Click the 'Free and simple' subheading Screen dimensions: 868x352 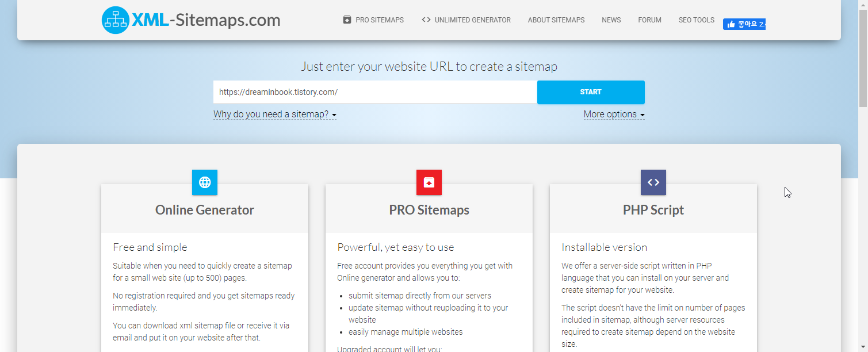[x=150, y=247]
